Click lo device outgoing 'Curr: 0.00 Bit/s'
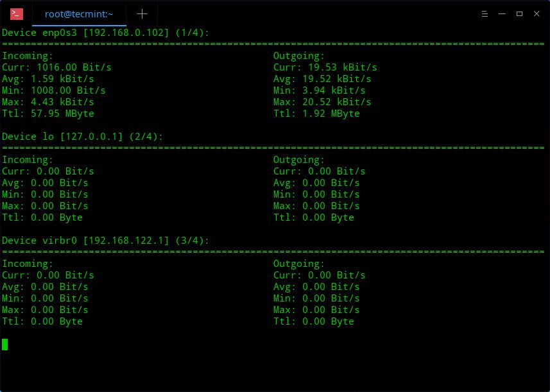Screen dimensions: 550x392 320,171
